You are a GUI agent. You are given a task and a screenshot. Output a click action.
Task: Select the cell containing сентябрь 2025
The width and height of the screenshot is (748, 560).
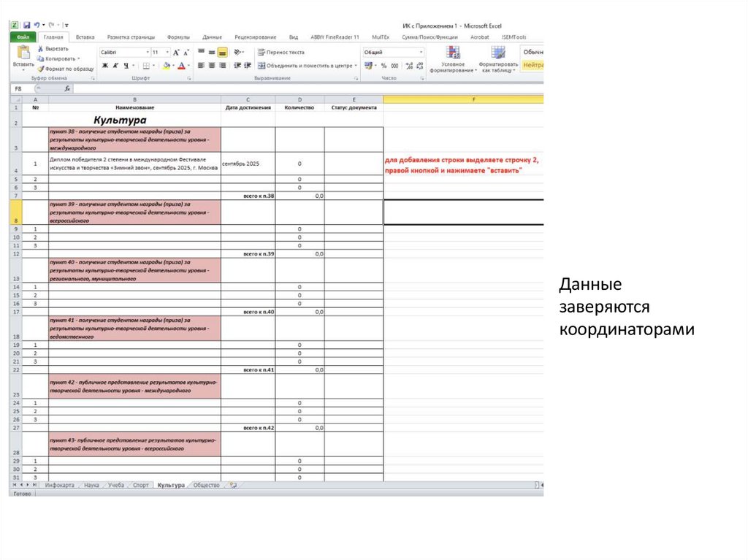248,164
